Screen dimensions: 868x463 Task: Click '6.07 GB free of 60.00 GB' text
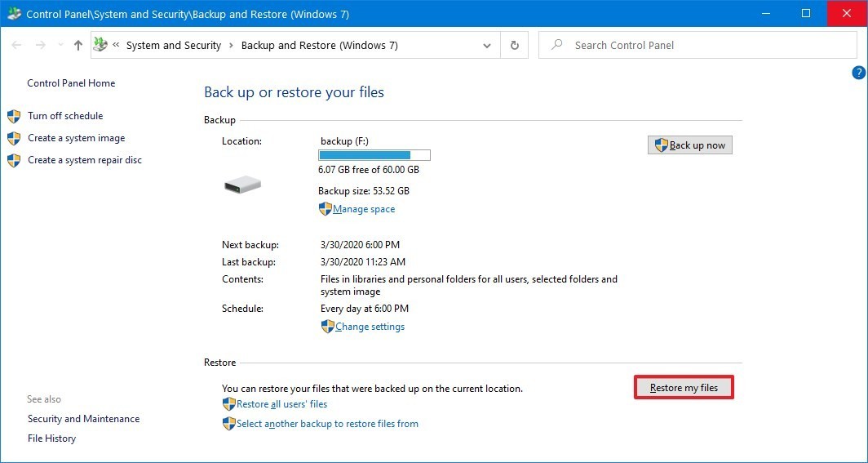(x=369, y=170)
